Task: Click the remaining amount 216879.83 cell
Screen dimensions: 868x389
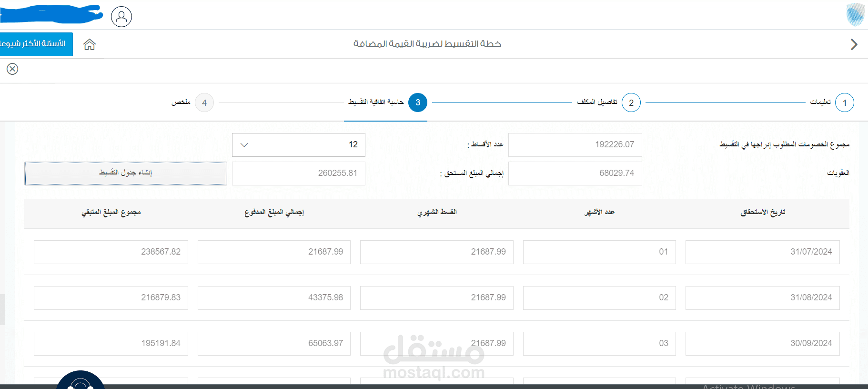Action: pyautogui.click(x=111, y=298)
